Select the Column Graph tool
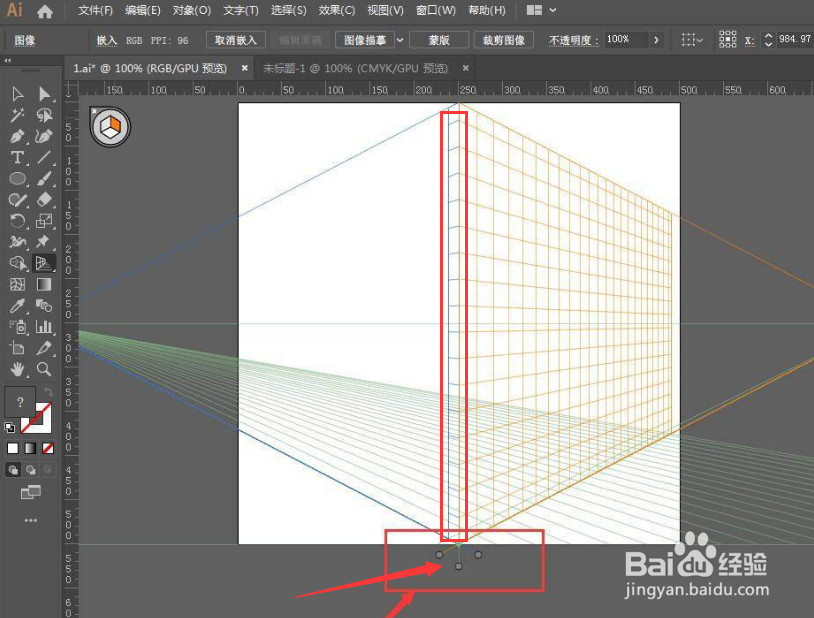 tap(44, 327)
